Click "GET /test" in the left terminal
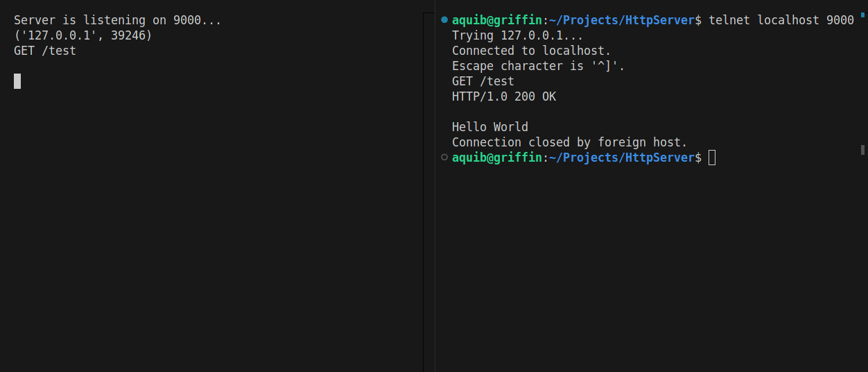Screen dimensions: 868x372 click(x=45, y=51)
